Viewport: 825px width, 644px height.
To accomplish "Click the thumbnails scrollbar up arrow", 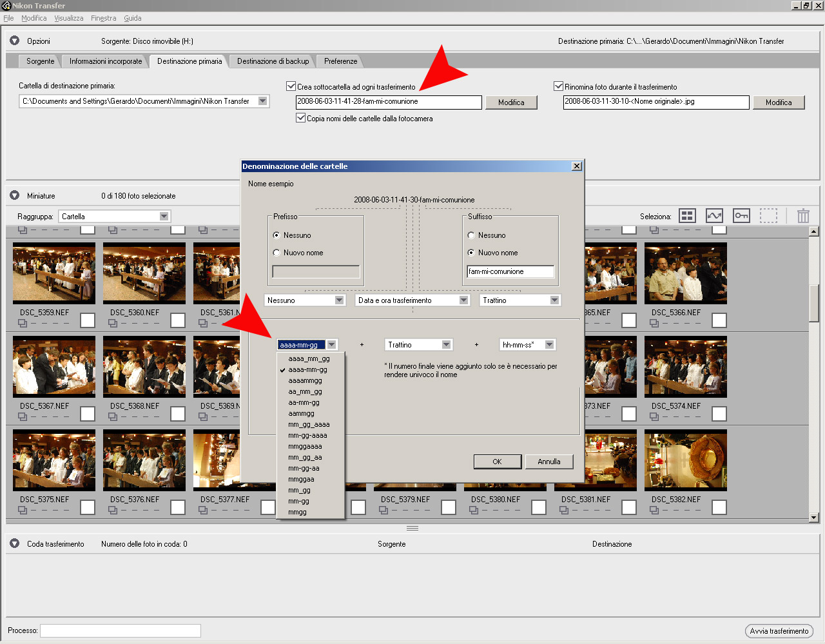I will point(813,231).
